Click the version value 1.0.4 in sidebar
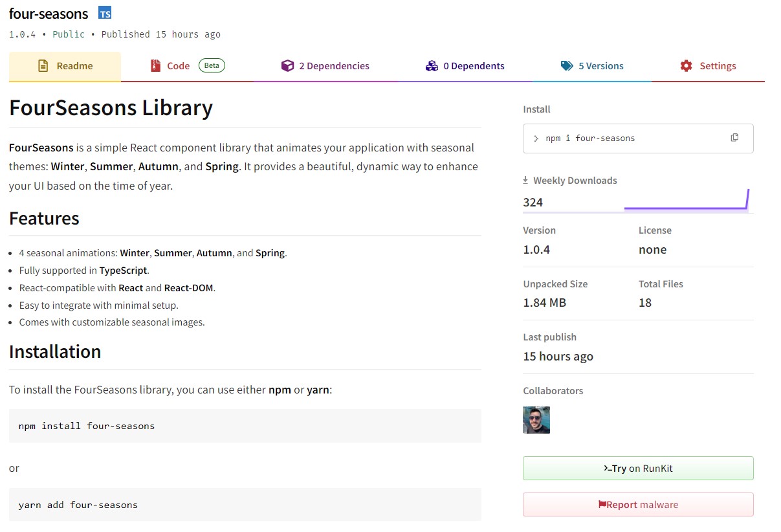This screenshot has height=532, width=781. pos(536,250)
